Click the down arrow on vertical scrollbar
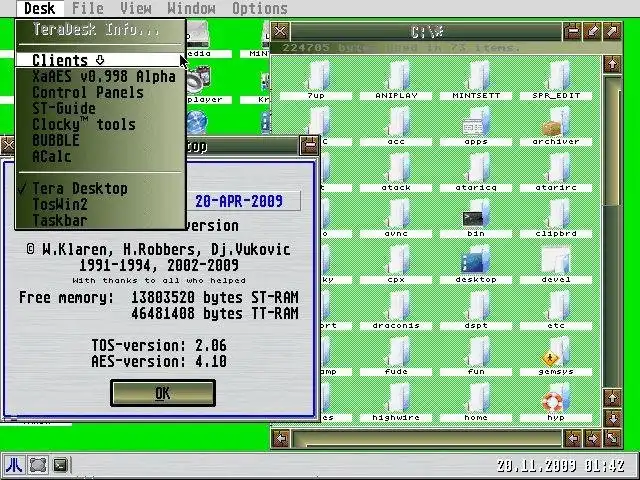This screenshot has height=480, width=640. pyautogui.click(x=612, y=418)
